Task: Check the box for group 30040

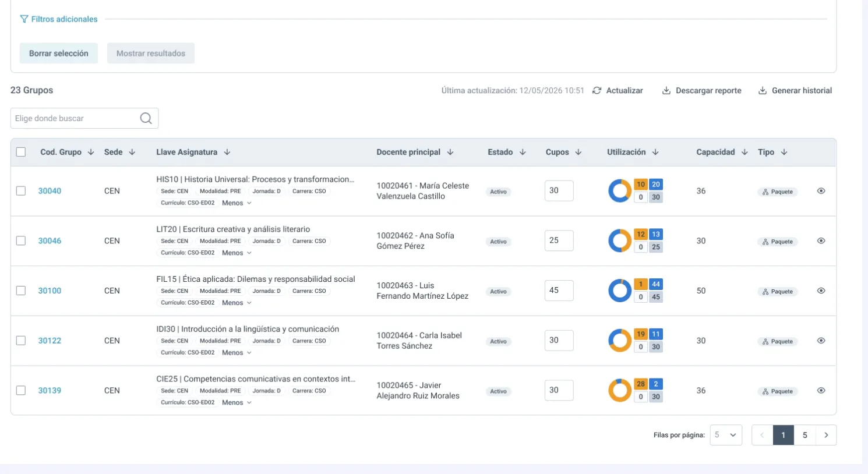Action: pos(21,191)
